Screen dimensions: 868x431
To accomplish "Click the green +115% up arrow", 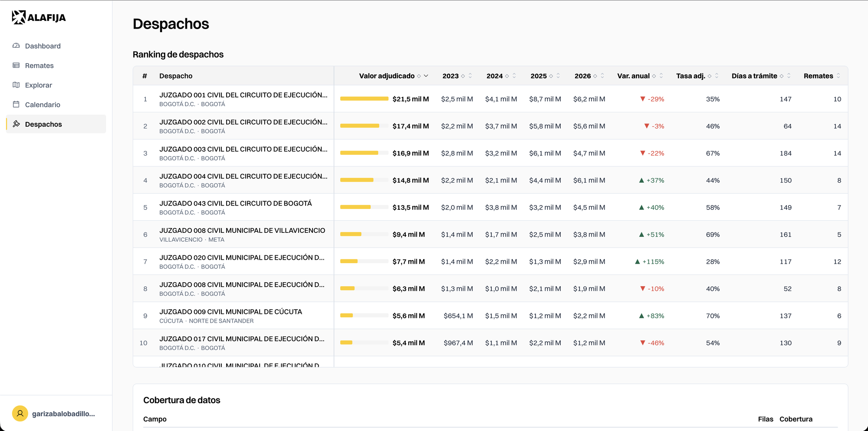I will coord(638,261).
